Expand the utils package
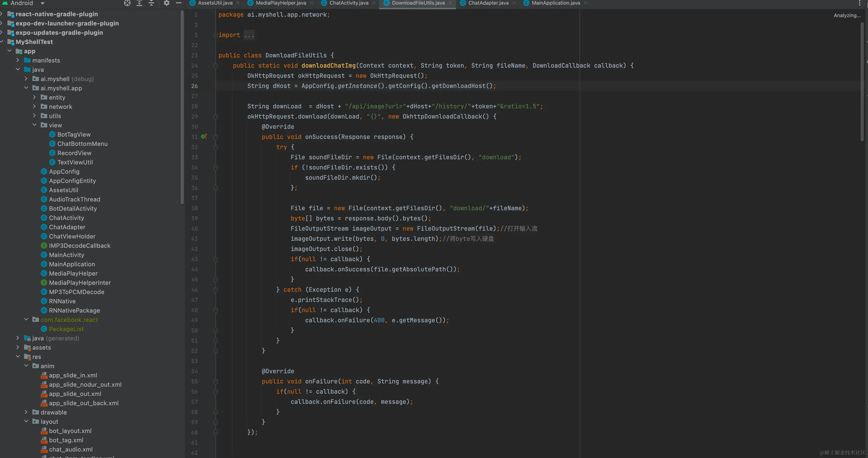This screenshot has height=458, width=868. click(x=34, y=116)
